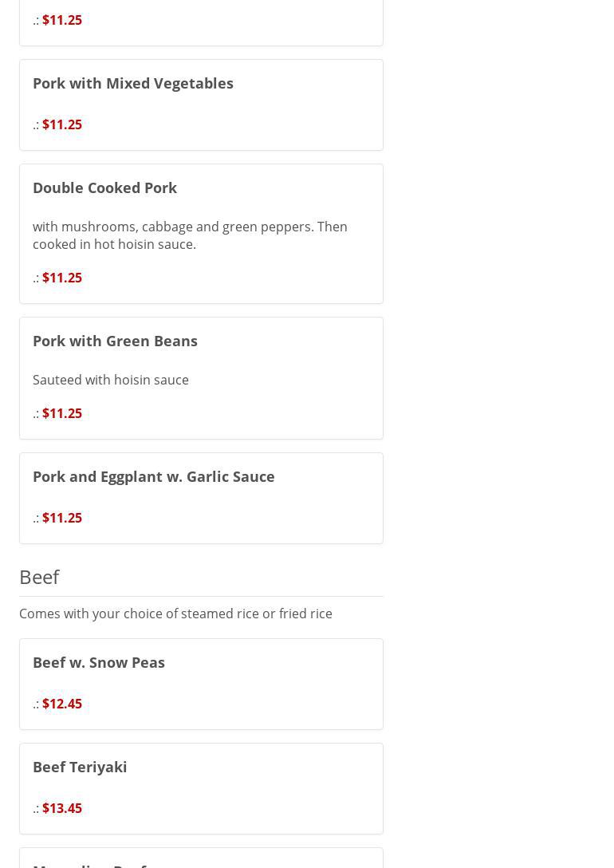Click the Pork and Eggplant $11.25 price
The height and width of the screenshot is (868, 614).
[x=61, y=518]
